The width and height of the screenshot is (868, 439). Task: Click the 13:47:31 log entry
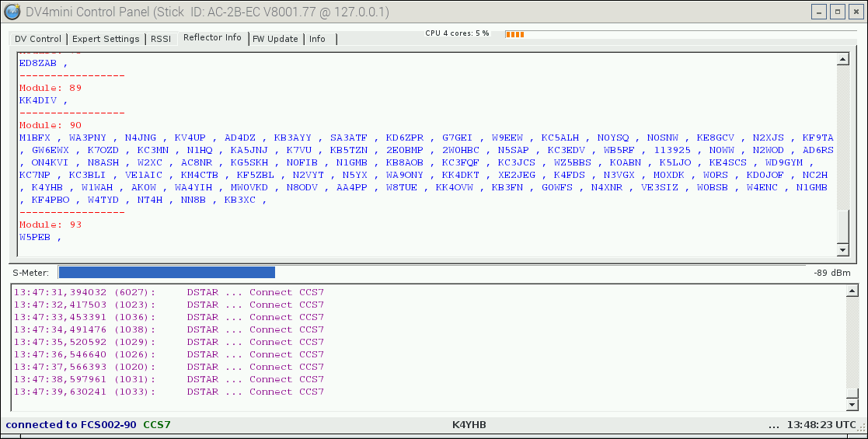point(169,292)
